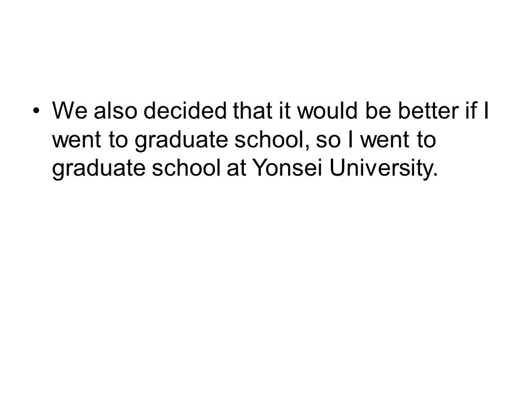Click "school" on the last text line
This screenshot has width=532, height=399.
pos(186,167)
